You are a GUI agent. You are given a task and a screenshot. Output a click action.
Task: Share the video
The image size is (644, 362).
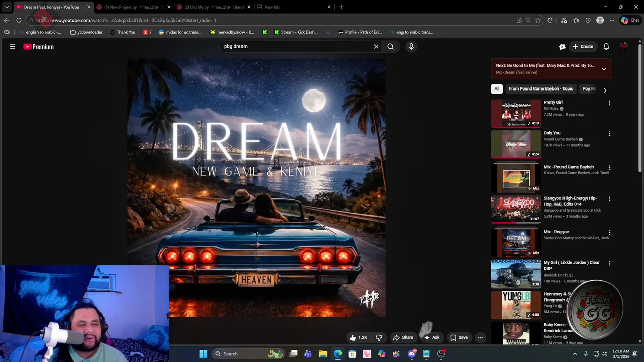(403, 337)
